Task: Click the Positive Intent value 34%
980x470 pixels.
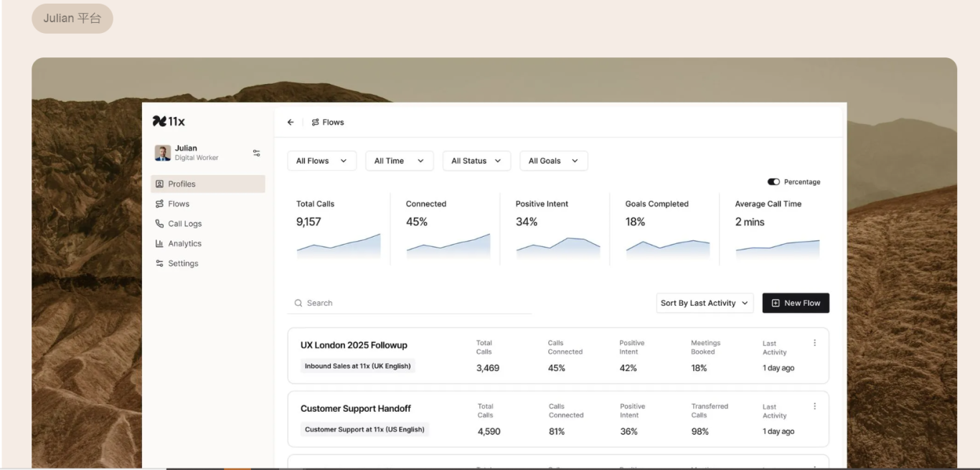Action: point(527,222)
